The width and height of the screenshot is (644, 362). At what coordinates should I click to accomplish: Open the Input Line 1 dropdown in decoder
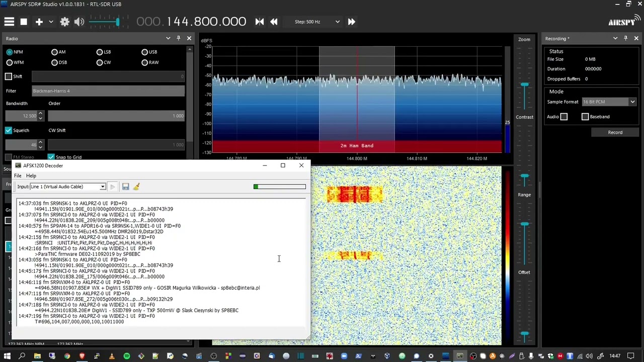coord(67,187)
